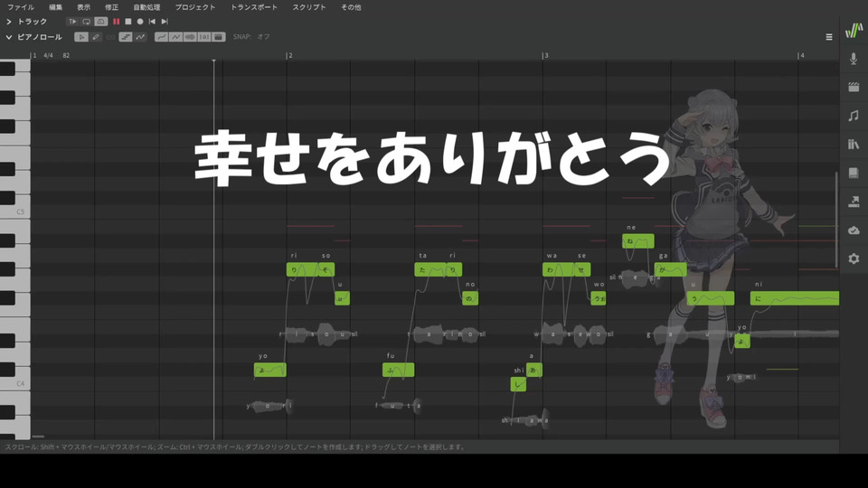Select the た (ta) note
Screen dimensions: 868x488
click(x=430, y=269)
